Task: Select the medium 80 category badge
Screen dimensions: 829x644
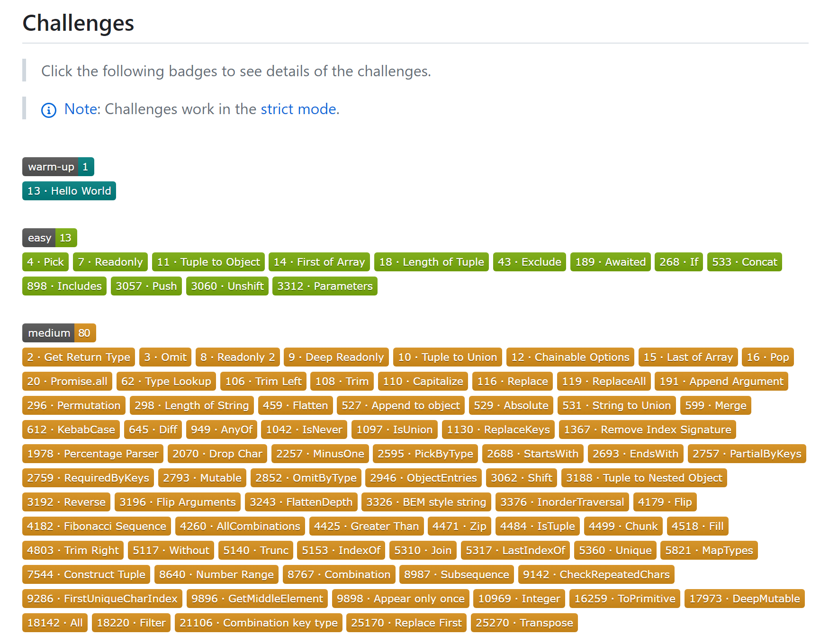Action: pyautogui.click(x=59, y=333)
